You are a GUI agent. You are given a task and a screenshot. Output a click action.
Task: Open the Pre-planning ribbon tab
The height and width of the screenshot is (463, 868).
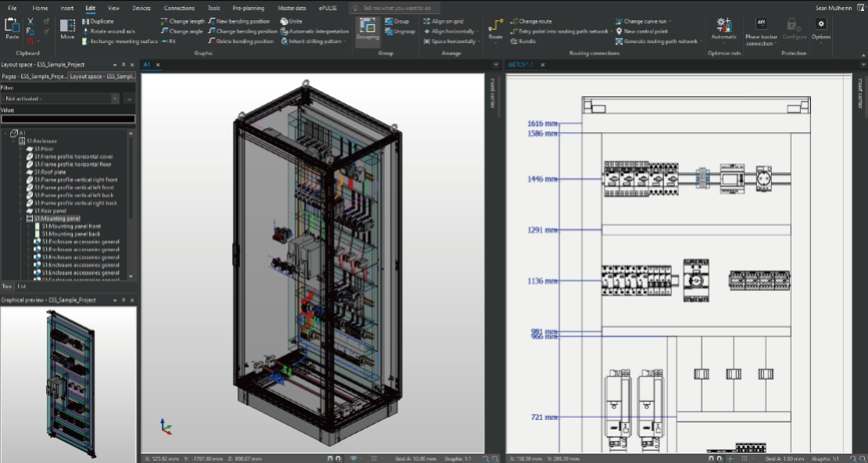pyautogui.click(x=248, y=8)
